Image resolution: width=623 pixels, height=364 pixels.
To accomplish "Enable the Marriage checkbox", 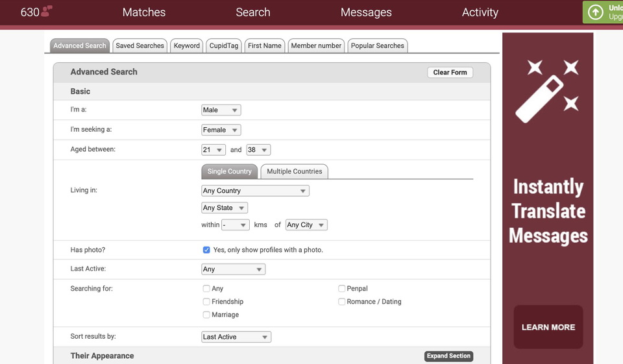I will (x=206, y=315).
